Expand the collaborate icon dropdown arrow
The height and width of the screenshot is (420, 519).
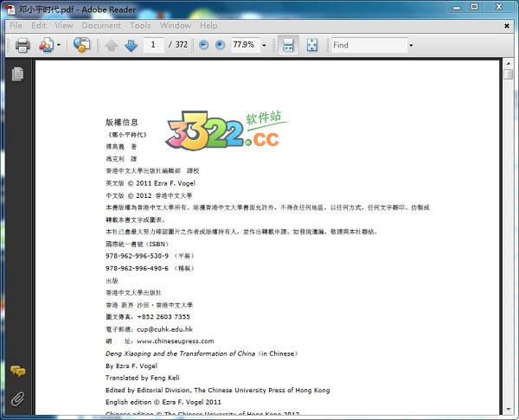pos(59,45)
